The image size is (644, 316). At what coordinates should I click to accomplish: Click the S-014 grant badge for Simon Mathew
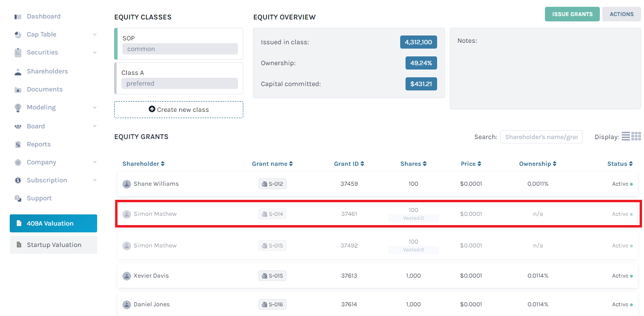[x=272, y=213]
